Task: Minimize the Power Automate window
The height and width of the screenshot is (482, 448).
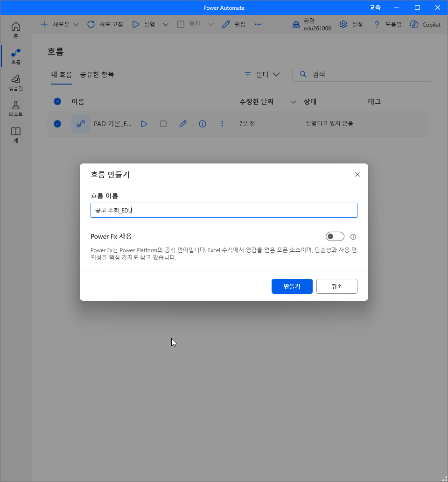Action: click(x=397, y=7)
